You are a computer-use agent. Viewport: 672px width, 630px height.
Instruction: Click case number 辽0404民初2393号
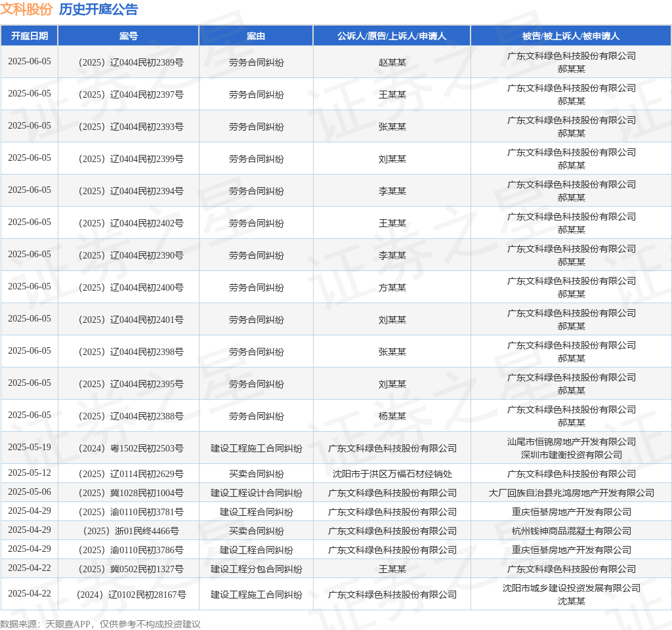[x=131, y=127]
